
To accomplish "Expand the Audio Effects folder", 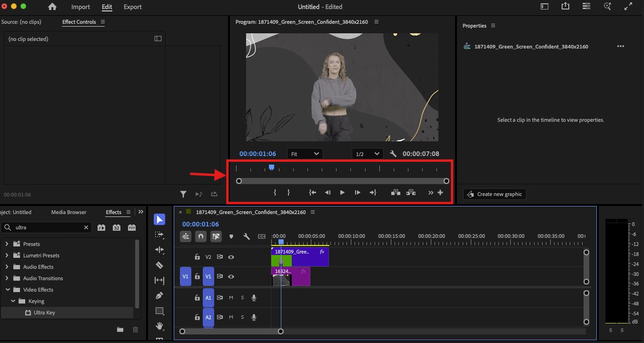I will pyautogui.click(x=7, y=267).
